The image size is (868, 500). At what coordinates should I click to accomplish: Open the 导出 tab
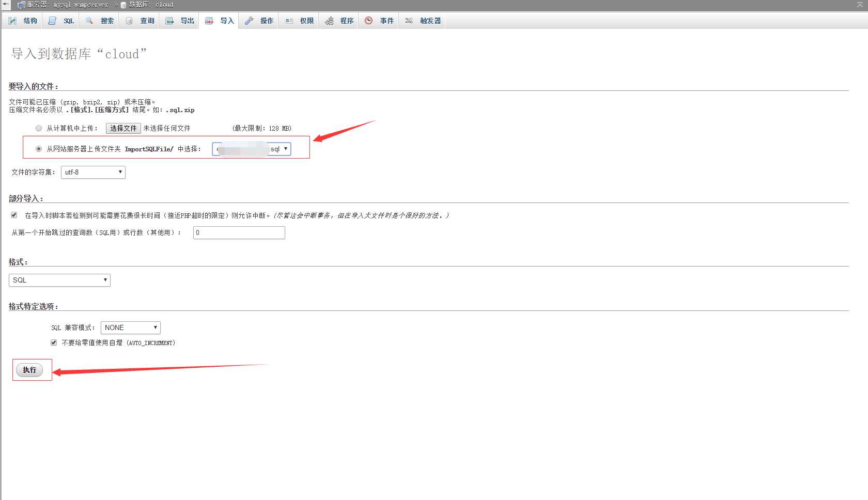(180, 21)
